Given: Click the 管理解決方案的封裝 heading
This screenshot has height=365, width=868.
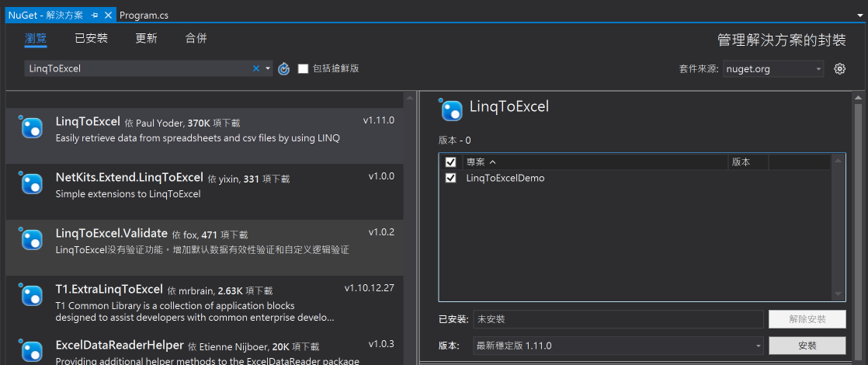Looking at the screenshot, I should [782, 40].
